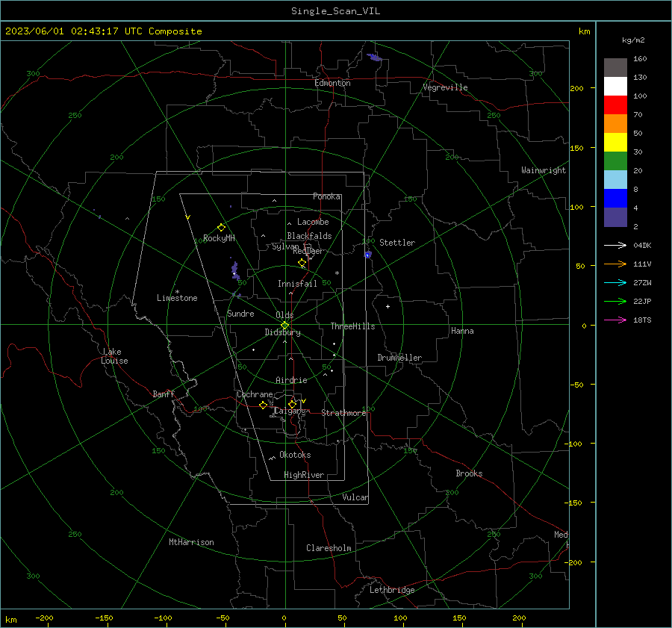This screenshot has height=628, width=672.
Task: Click the Okotoks label
Action: coord(295,455)
